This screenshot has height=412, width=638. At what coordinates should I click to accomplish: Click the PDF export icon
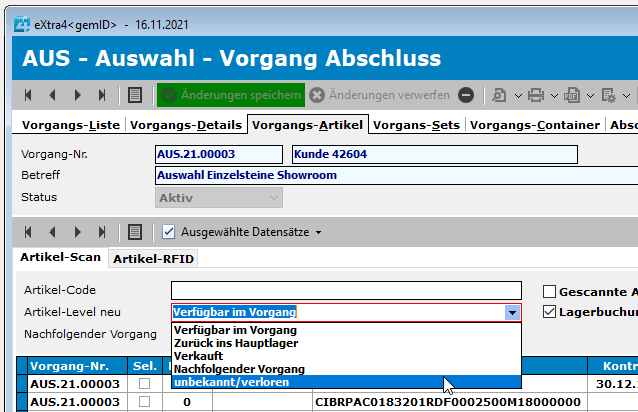(572, 96)
